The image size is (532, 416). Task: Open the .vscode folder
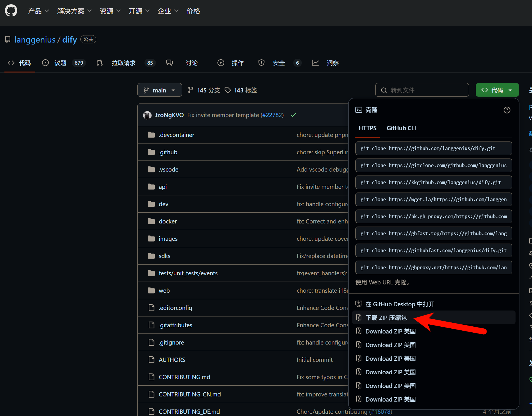169,170
